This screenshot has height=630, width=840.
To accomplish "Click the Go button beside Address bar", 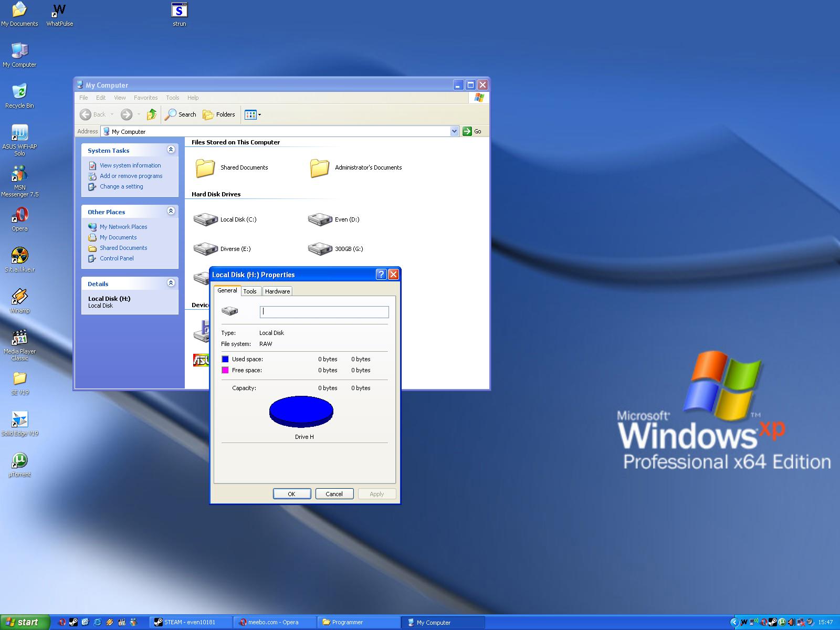I will 472,131.
